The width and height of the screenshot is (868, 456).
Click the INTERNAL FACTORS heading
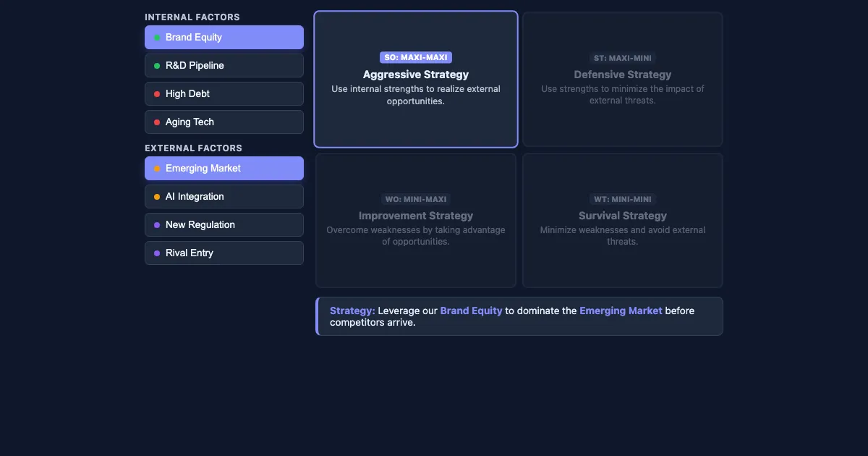tap(192, 17)
